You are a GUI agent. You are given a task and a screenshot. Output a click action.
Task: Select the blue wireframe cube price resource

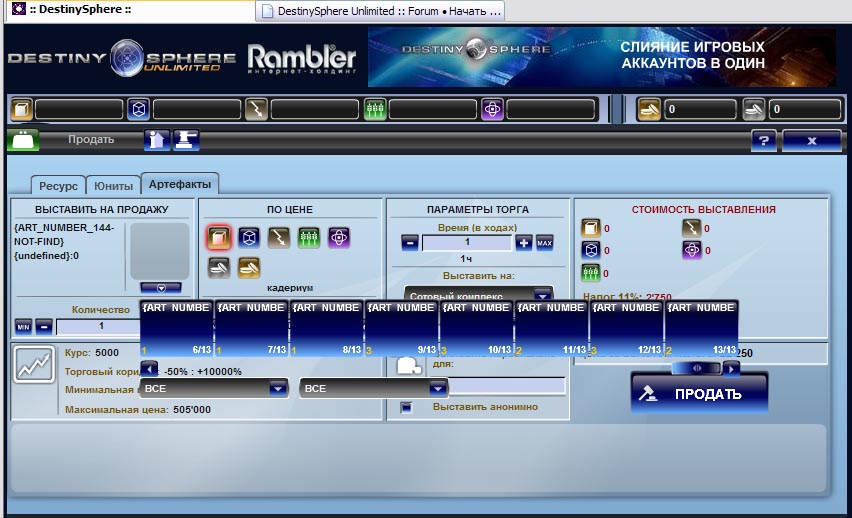pyautogui.click(x=249, y=238)
